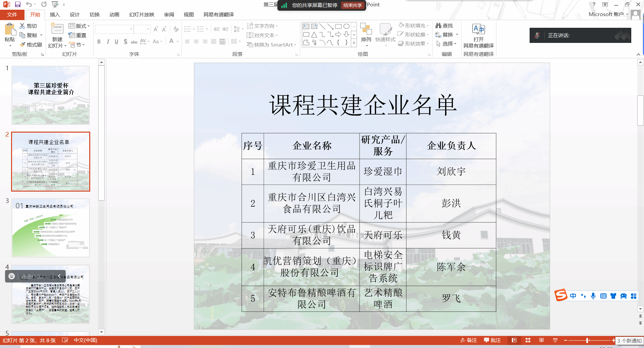Pick up formatting with 格式刷
This screenshot has width=644, height=348.
pos(31,45)
